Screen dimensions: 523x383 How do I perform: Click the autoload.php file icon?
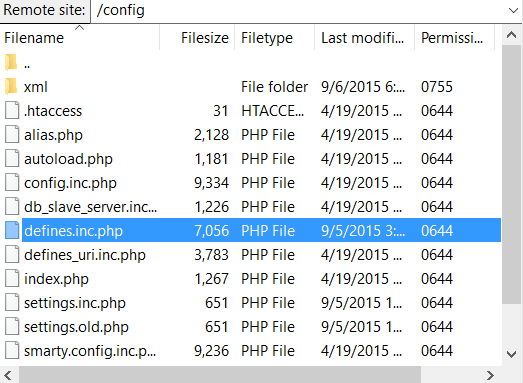[x=12, y=159]
